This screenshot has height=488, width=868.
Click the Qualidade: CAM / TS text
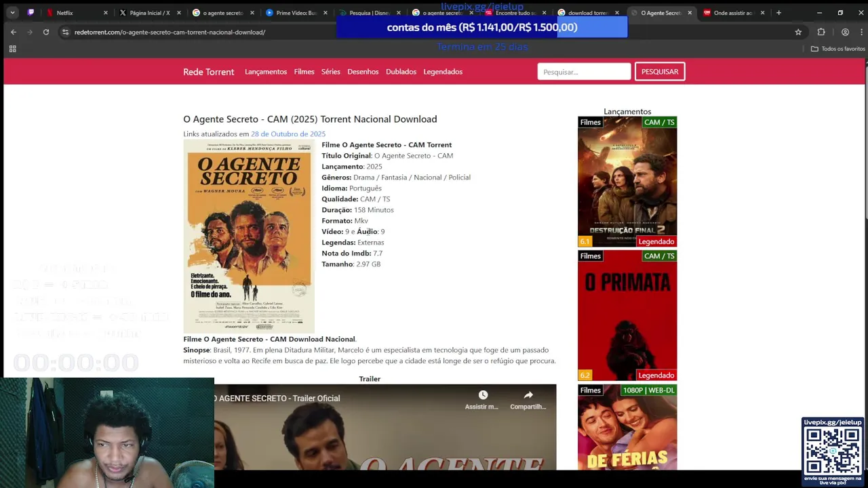[355, 199]
